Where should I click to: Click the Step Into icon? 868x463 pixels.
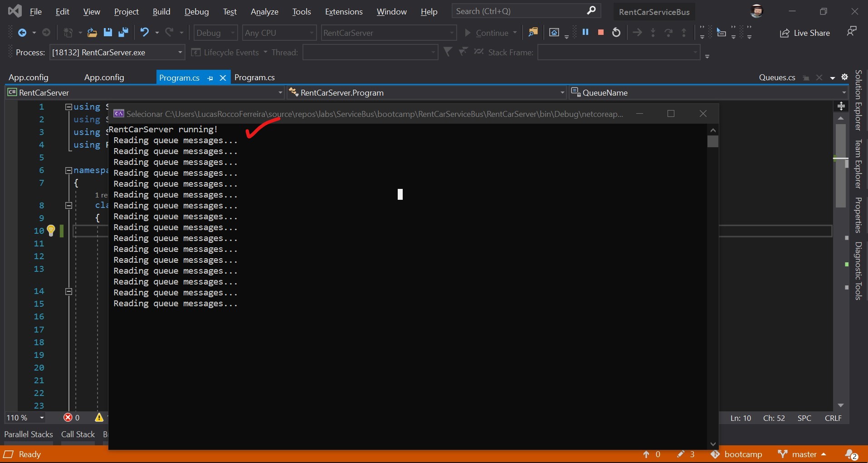click(653, 33)
